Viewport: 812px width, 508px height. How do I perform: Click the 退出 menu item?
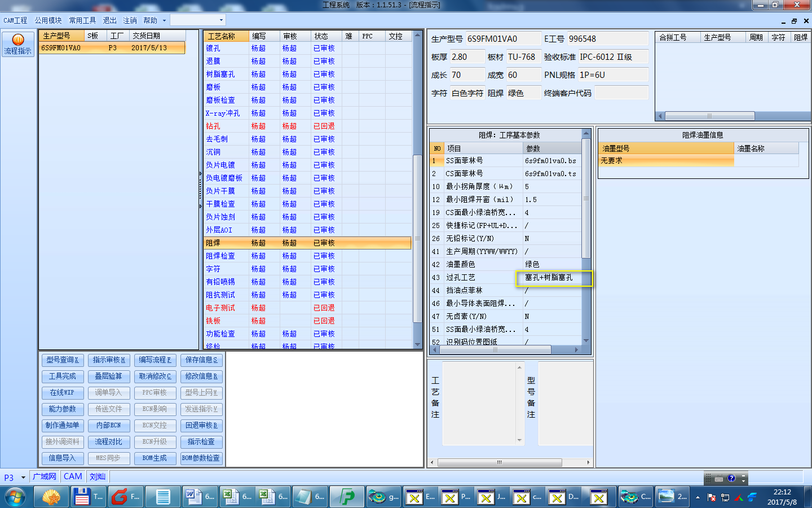(109, 20)
